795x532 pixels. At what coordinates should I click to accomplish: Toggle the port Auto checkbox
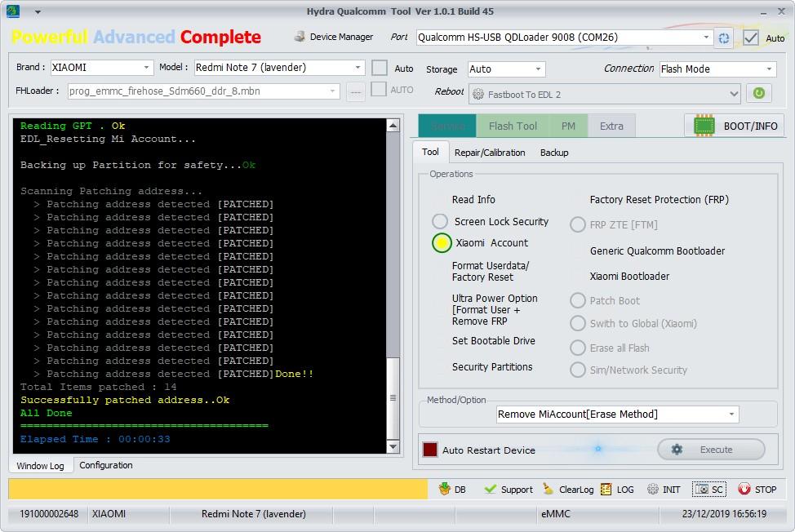tap(750, 38)
